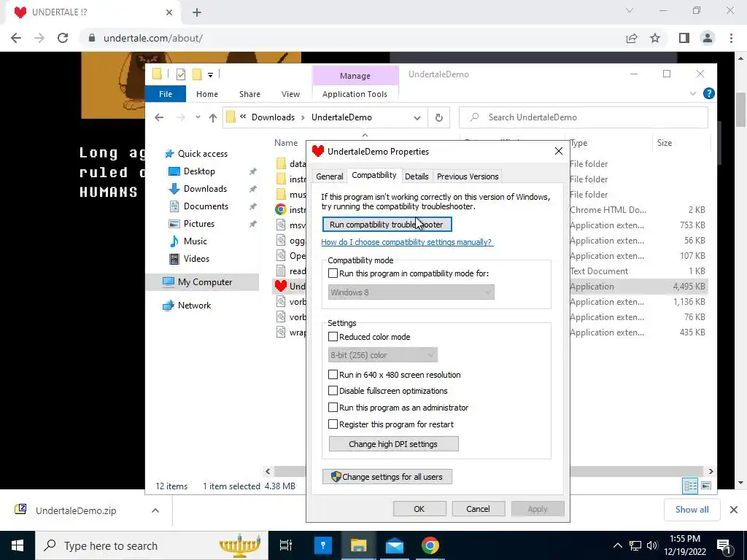The height and width of the screenshot is (560, 747).
Task: Open new Chrome tab
Action: [x=197, y=12]
